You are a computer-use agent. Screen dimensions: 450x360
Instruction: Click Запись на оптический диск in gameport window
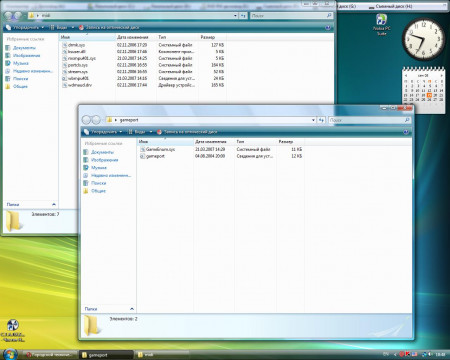(187, 132)
